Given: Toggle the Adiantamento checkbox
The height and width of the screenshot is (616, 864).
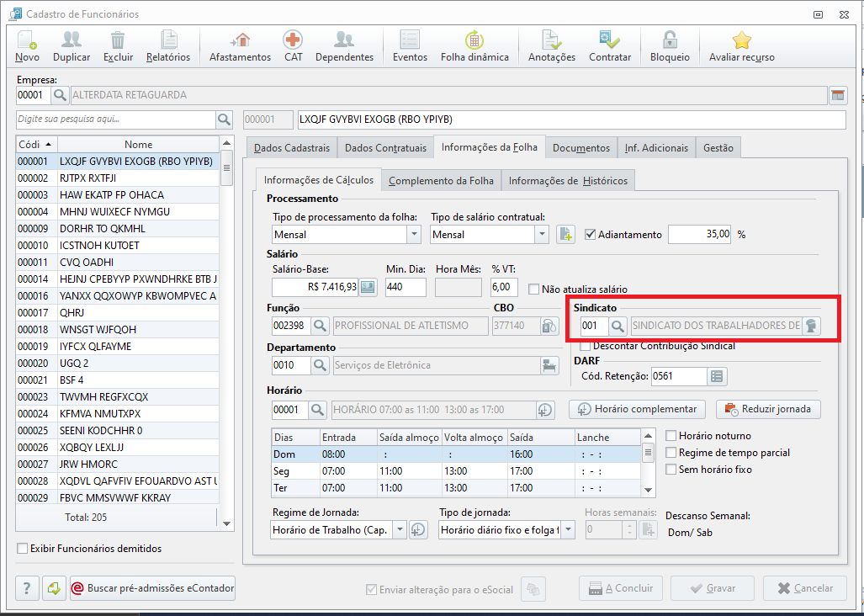Looking at the screenshot, I should point(591,235).
